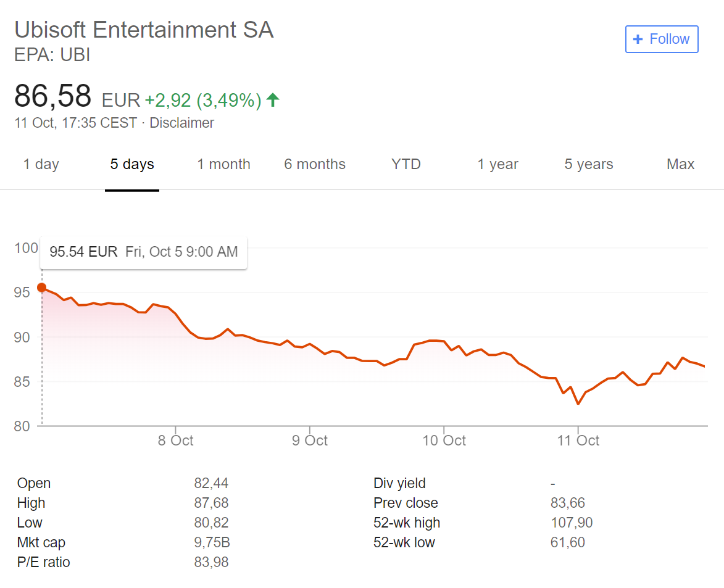Click the Ubisoft Entertainment SA title
Image resolution: width=724 pixels, height=588 pixels.
click(x=144, y=29)
